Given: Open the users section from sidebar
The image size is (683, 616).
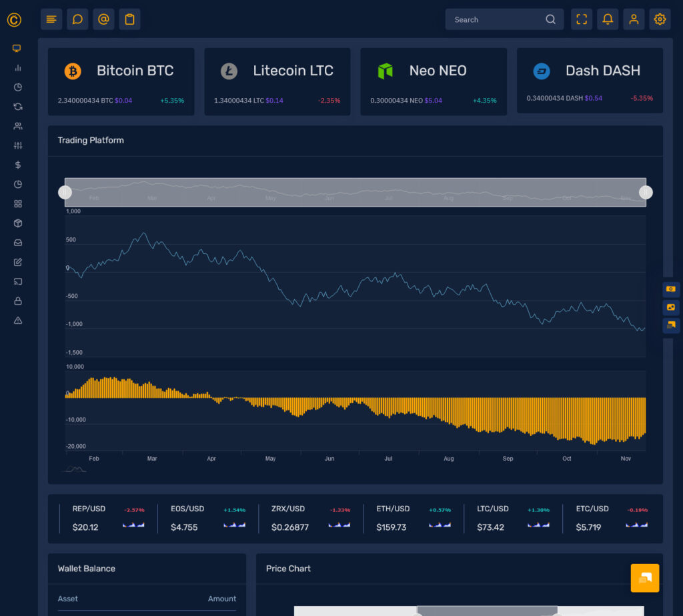Looking at the screenshot, I should pyautogui.click(x=18, y=125).
